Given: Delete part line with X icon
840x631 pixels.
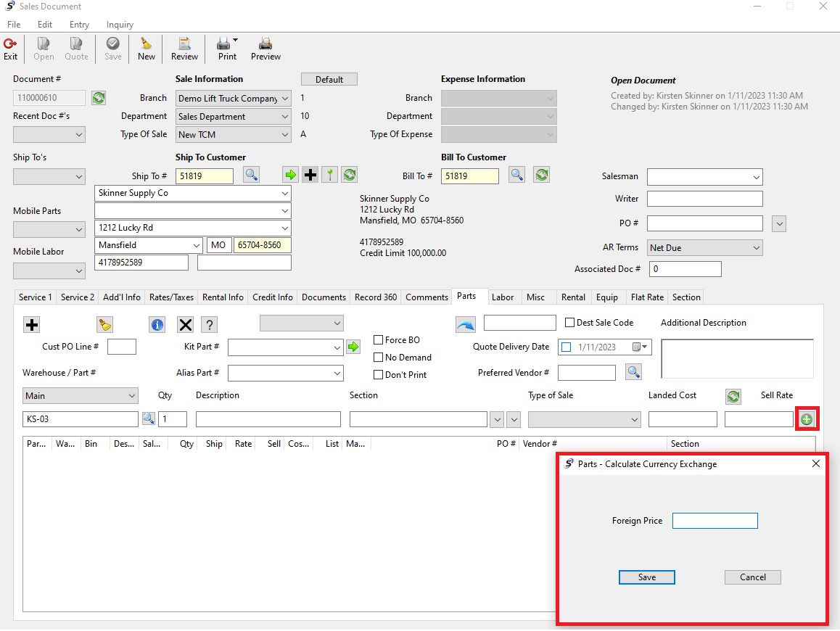Looking at the screenshot, I should [186, 325].
